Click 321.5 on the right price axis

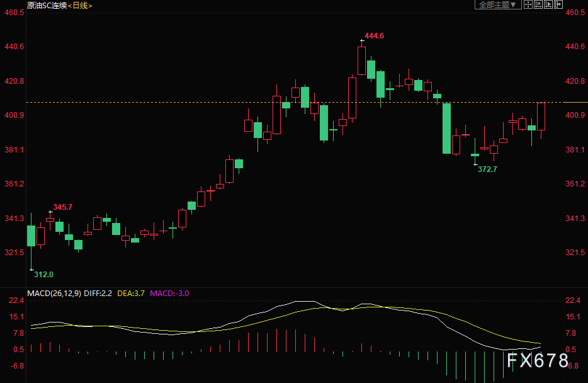575,253
